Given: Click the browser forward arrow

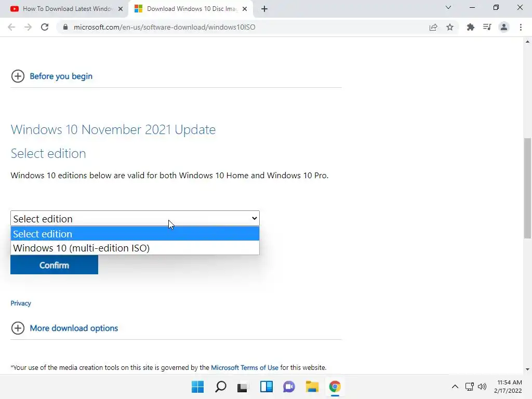Looking at the screenshot, I should coord(28,27).
